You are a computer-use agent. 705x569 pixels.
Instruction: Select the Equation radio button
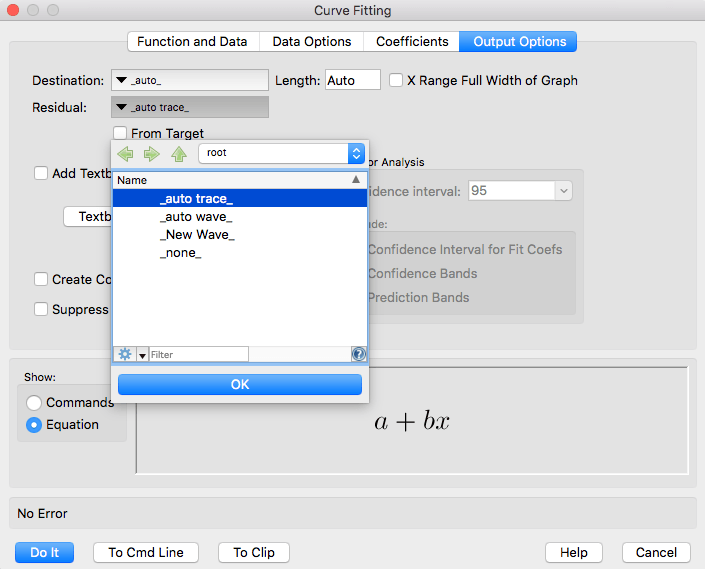coord(34,424)
